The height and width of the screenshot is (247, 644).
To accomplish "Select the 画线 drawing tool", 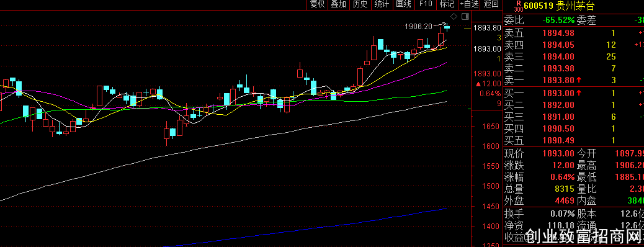I will pos(403,4).
